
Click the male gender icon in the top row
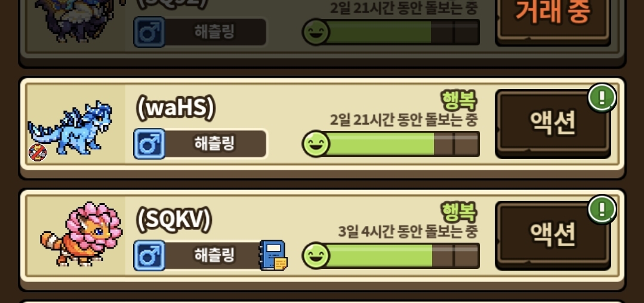tap(149, 32)
